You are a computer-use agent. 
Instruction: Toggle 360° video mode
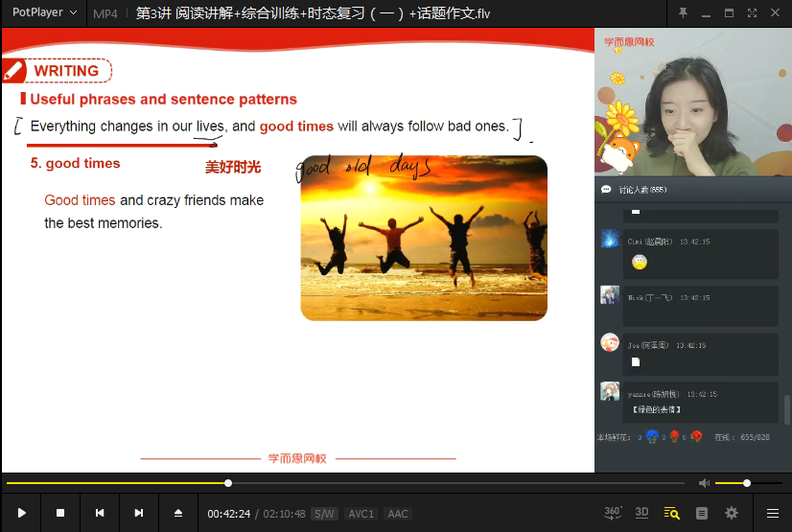tap(613, 513)
